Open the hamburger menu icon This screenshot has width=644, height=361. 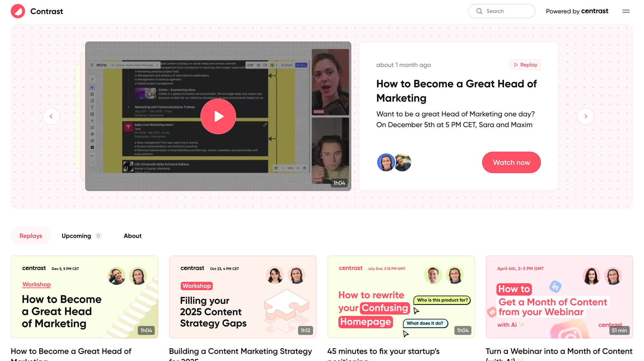(x=626, y=11)
